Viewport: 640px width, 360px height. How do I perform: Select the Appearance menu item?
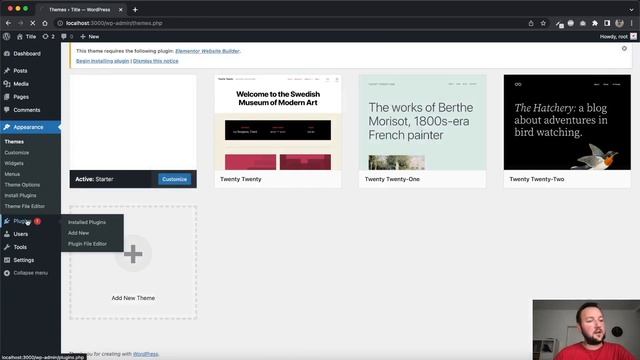(30, 127)
